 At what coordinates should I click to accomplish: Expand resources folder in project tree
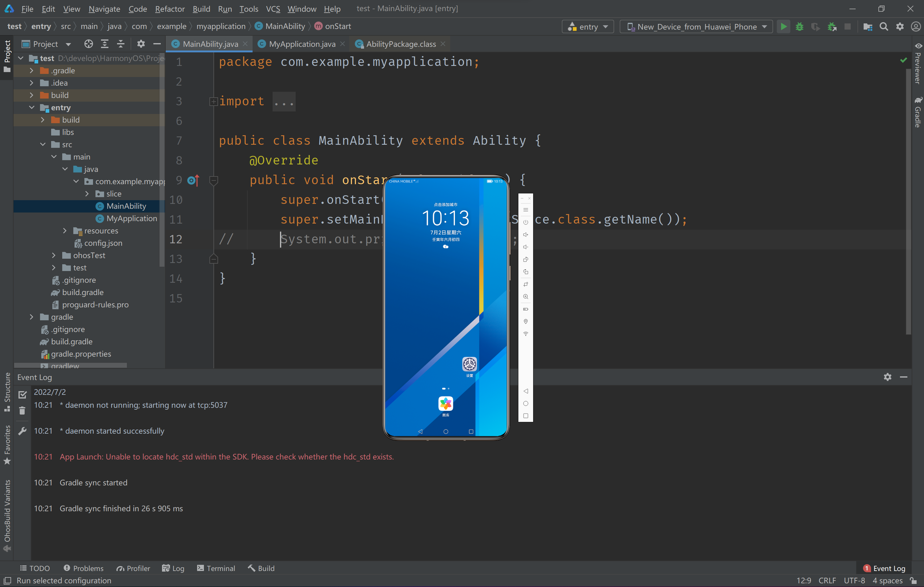[x=65, y=231]
